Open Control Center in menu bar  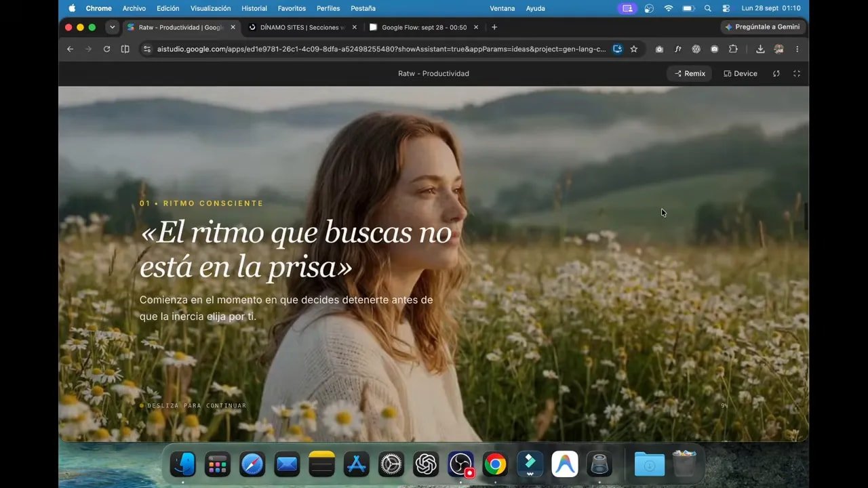pyautogui.click(x=726, y=8)
